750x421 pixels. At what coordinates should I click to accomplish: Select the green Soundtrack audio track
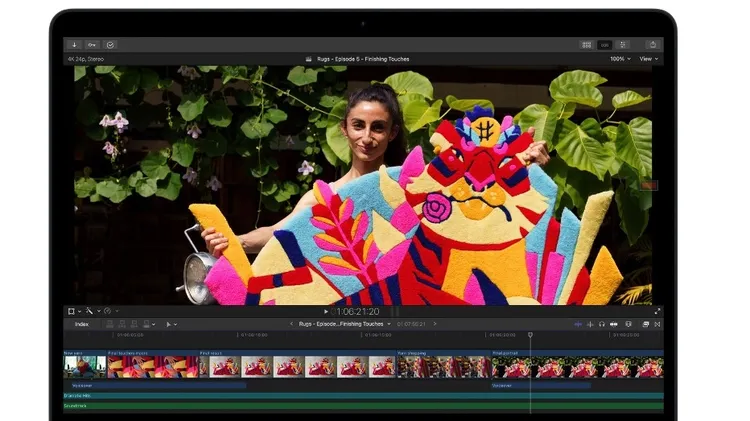[364, 406]
